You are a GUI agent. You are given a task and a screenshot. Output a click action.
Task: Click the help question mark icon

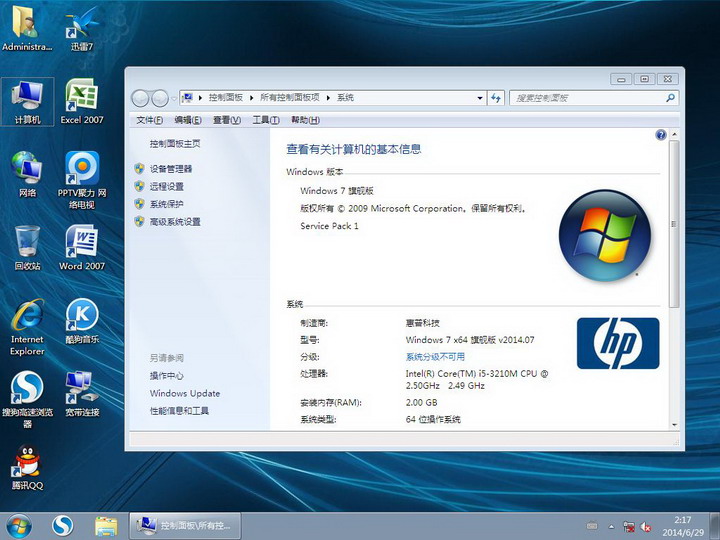coord(661,135)
